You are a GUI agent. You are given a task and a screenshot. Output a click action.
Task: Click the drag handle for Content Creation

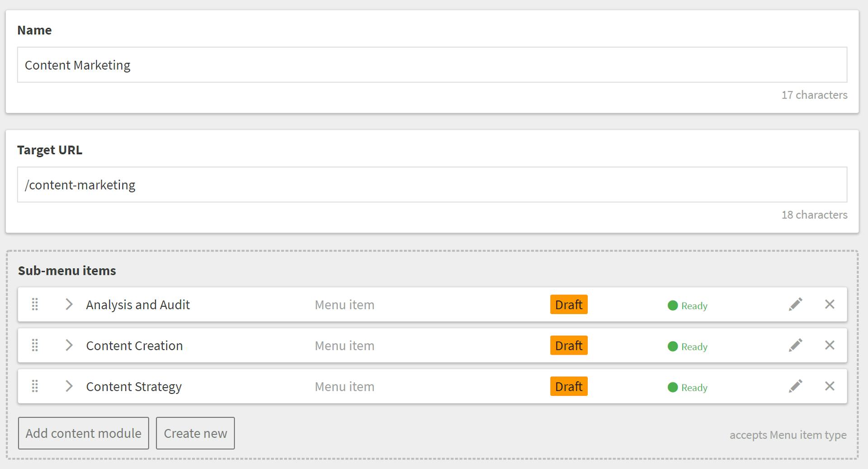tap(35, 345)
